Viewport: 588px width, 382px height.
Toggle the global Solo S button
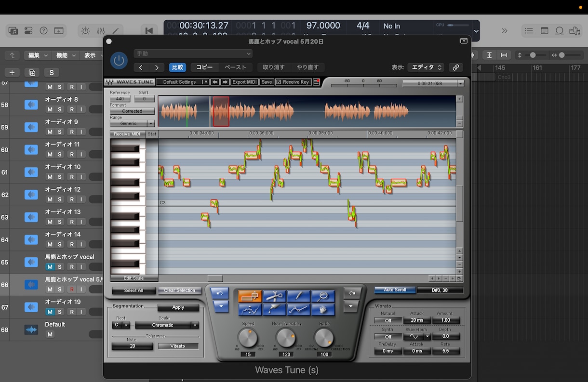click(x=52, y=73)
